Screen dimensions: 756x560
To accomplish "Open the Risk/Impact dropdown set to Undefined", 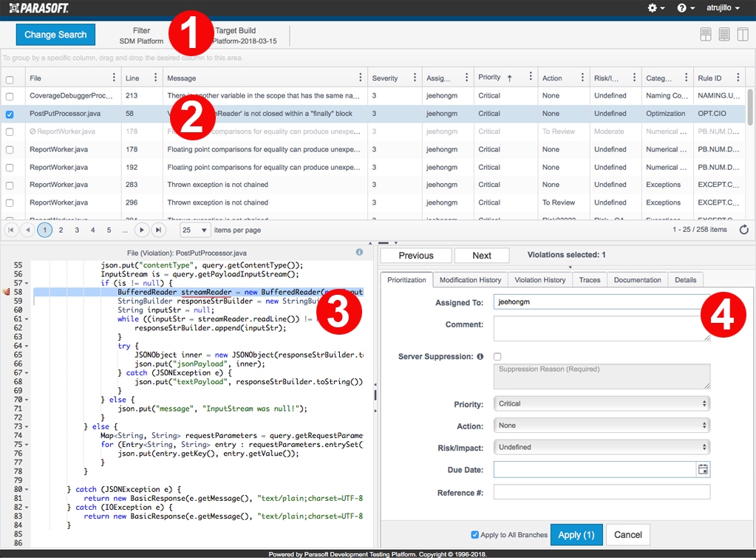I will click(602, 447).
